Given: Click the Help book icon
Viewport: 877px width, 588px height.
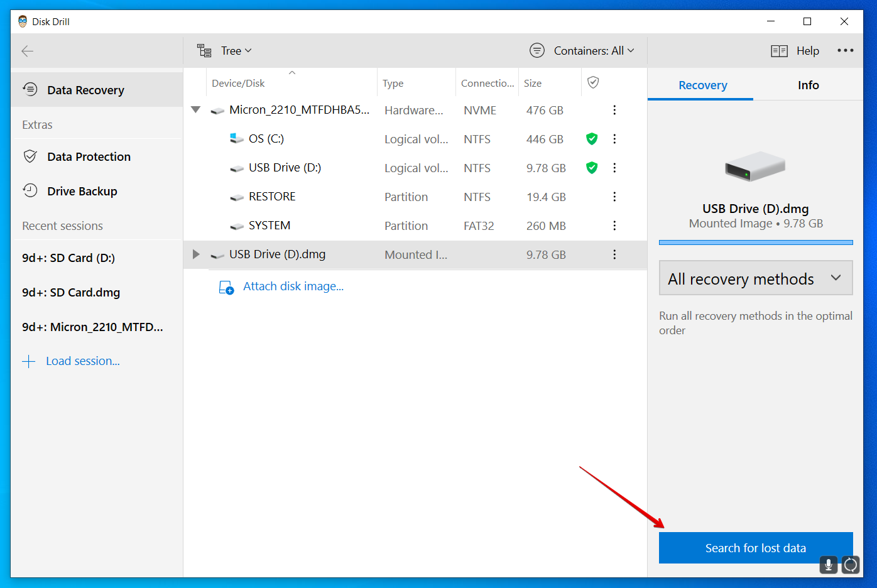Looking at the screenshot, I should [779, 51].
